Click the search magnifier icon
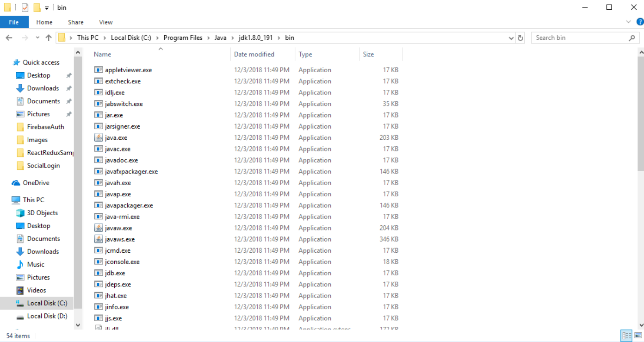The image size is (644, 342). coord(632,38)
